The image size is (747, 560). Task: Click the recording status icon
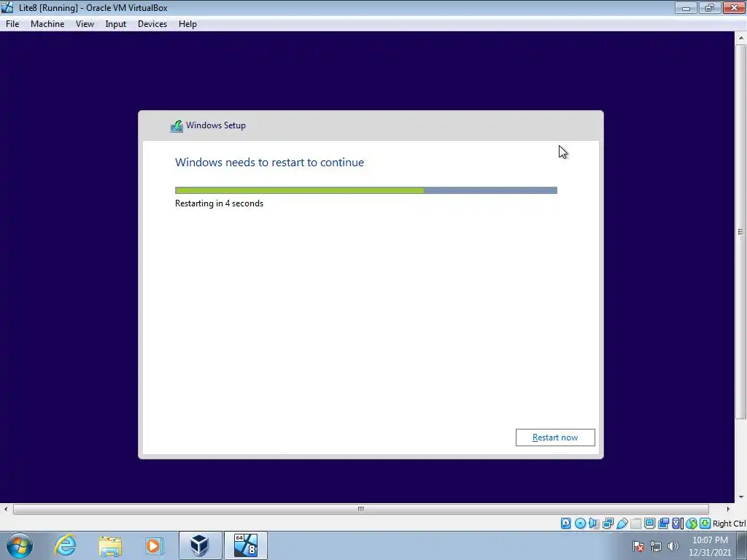663,524
